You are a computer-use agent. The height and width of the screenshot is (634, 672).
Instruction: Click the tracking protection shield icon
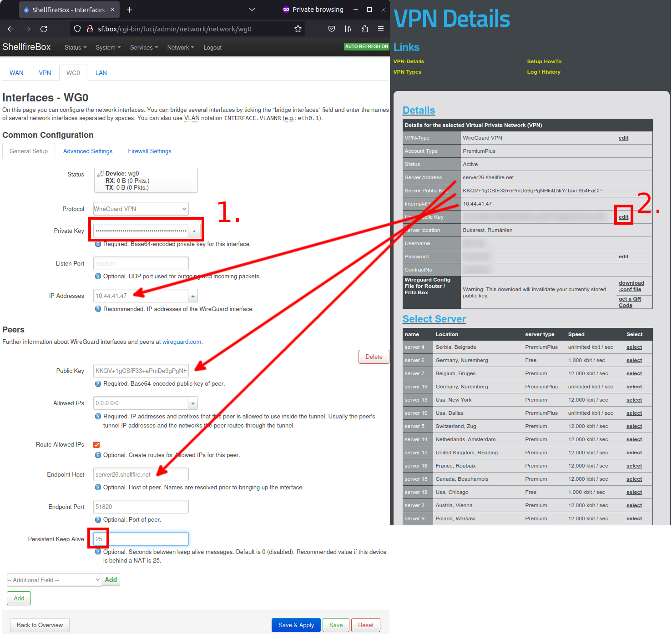click(77, 29)
